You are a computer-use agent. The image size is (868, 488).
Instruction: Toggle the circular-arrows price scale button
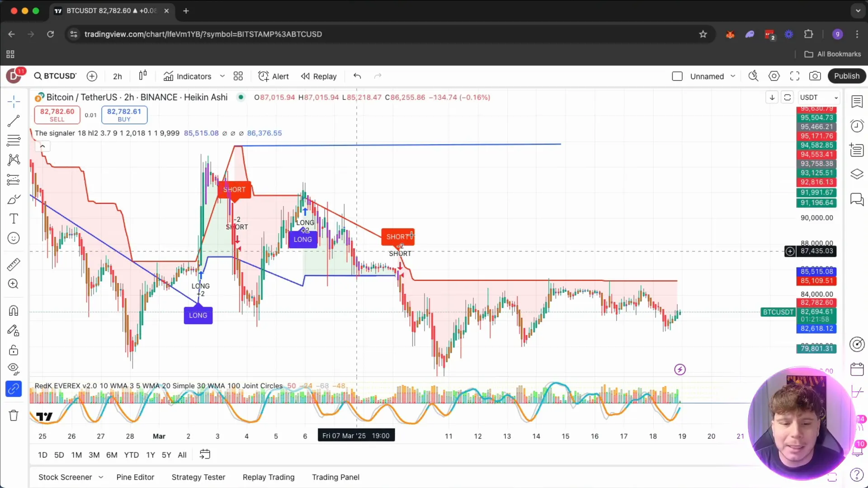787,97
